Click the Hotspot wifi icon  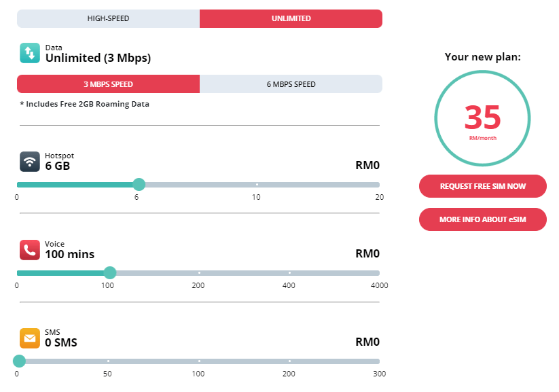pyautogui.click(x=30, y=162)
